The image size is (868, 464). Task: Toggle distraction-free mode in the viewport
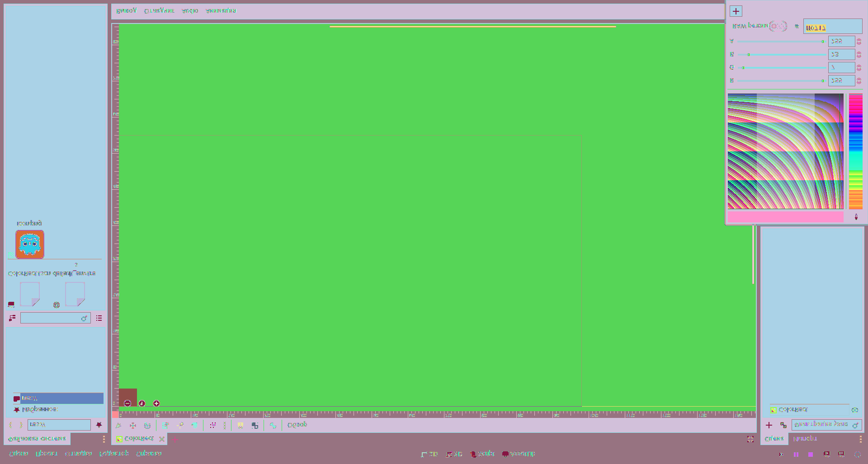tap(750, 439)
